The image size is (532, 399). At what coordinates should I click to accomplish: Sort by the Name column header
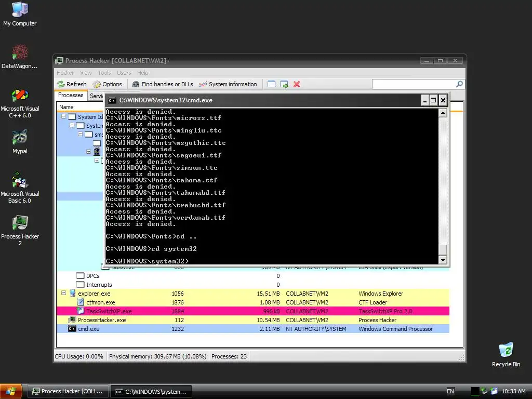tap(80, 107)
